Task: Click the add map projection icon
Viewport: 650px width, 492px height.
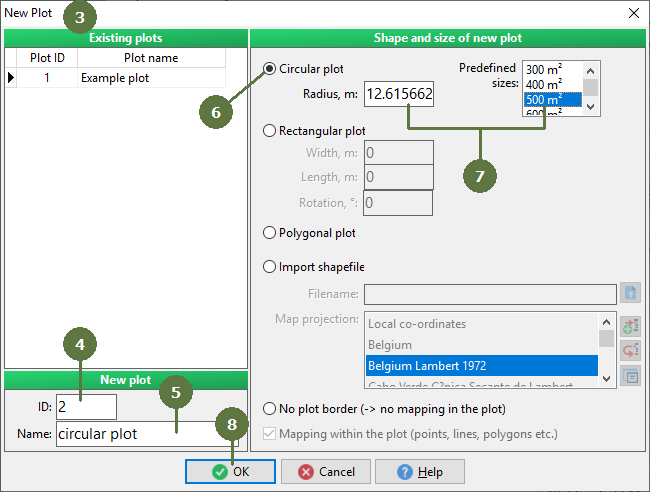Action: click(x=630, y=326)
